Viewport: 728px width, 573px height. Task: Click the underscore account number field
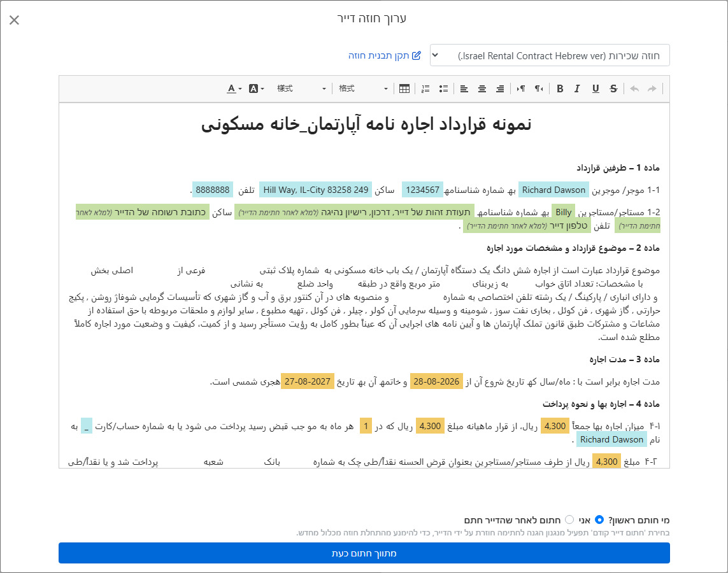pyautogui.click(x=87, y=426)
